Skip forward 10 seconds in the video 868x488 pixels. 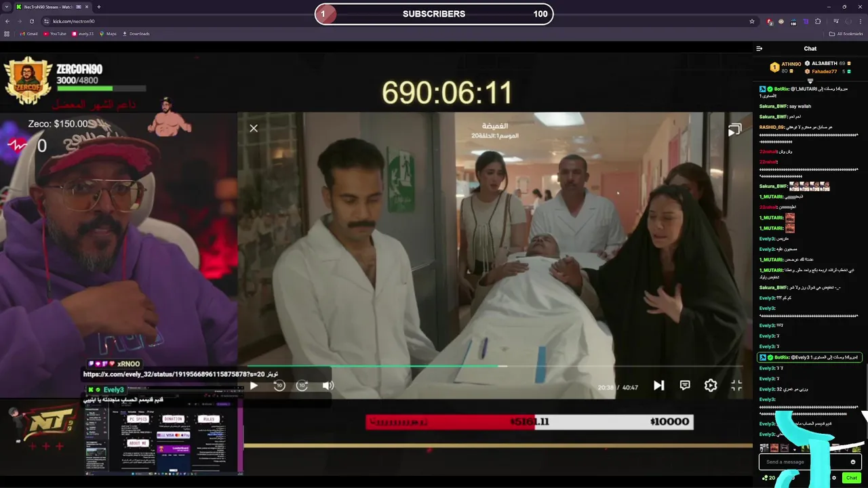302,386
